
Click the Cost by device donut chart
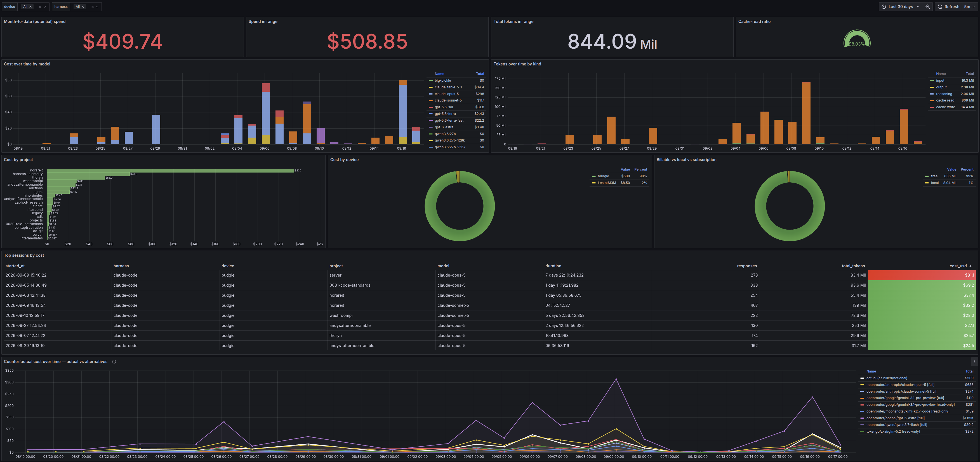point(460,206)
